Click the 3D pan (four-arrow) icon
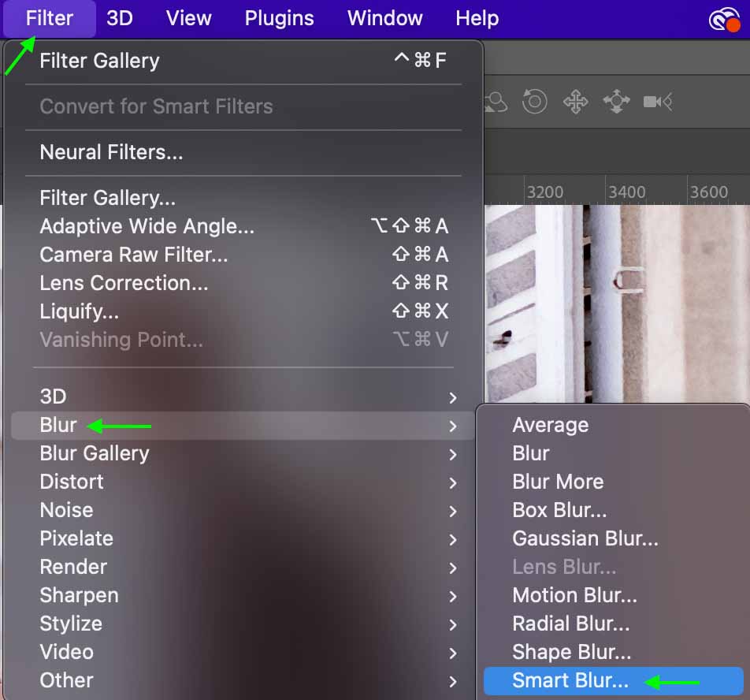 click(575, 102)
